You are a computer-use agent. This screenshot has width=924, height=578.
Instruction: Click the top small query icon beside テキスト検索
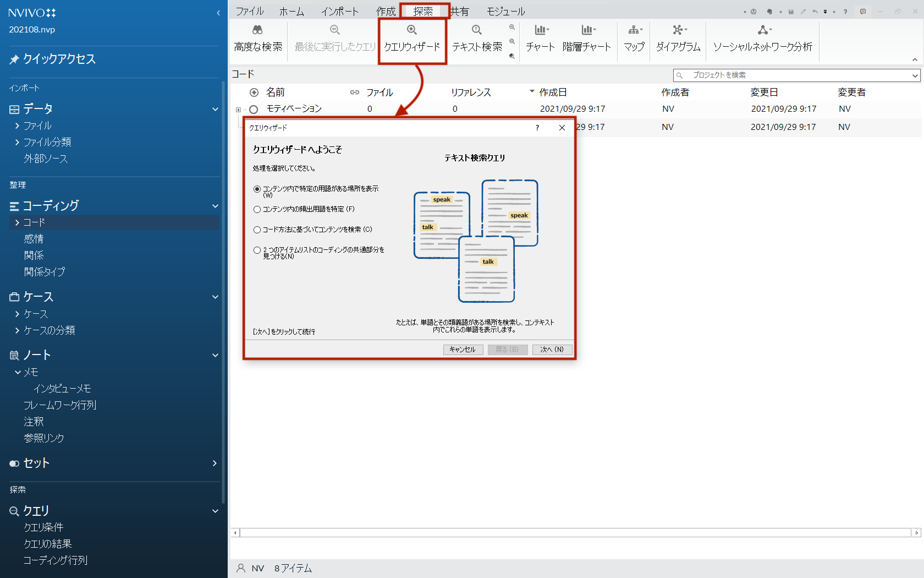(512, 27)
